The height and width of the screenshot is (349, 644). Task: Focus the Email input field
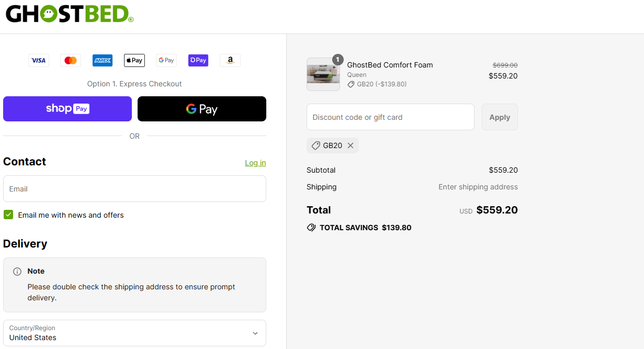pyautogui.click(x=134, y=189)
